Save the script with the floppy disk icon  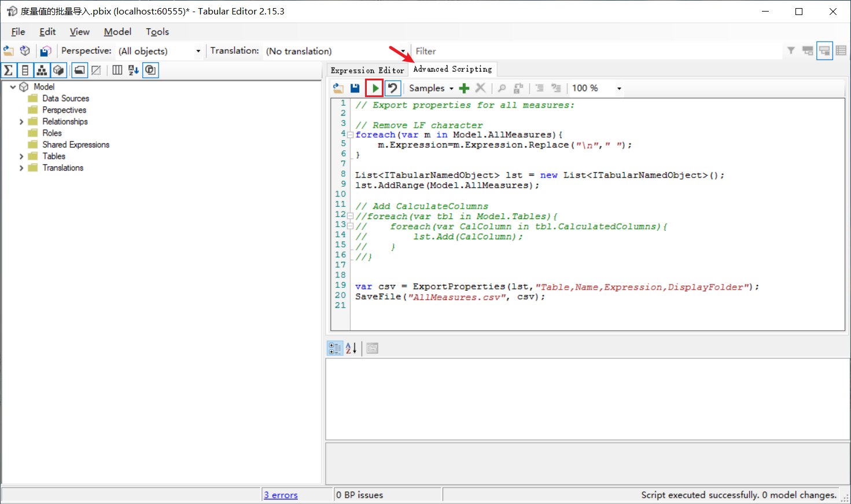coord(355,88)
